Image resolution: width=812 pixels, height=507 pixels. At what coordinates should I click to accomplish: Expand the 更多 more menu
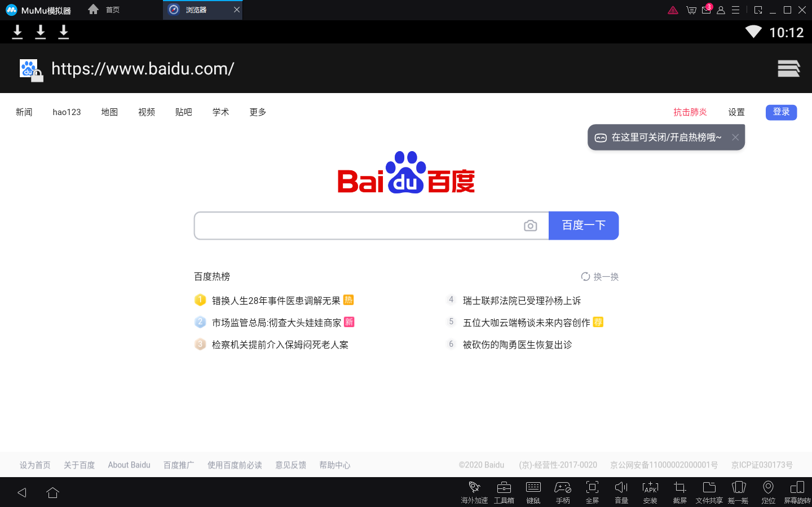click(x=258, y=112)
